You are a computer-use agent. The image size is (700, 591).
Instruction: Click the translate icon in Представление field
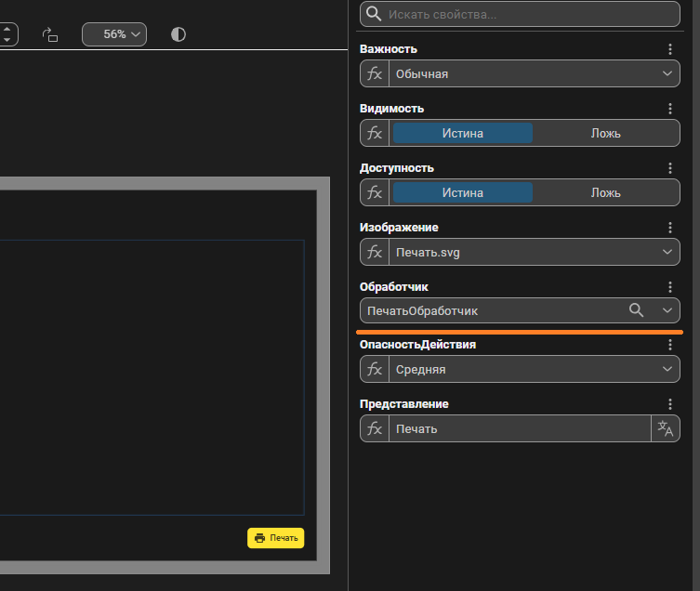click(665, 428)
